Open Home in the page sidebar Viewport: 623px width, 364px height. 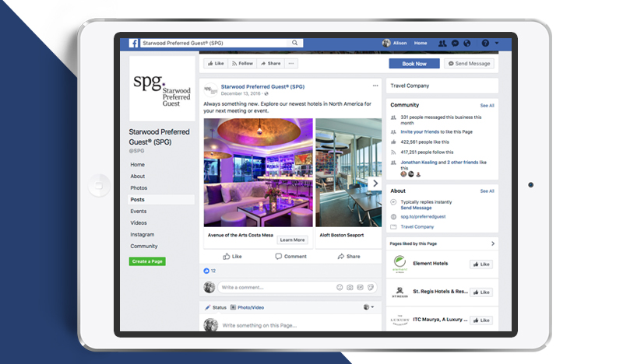tap(138, 164)
